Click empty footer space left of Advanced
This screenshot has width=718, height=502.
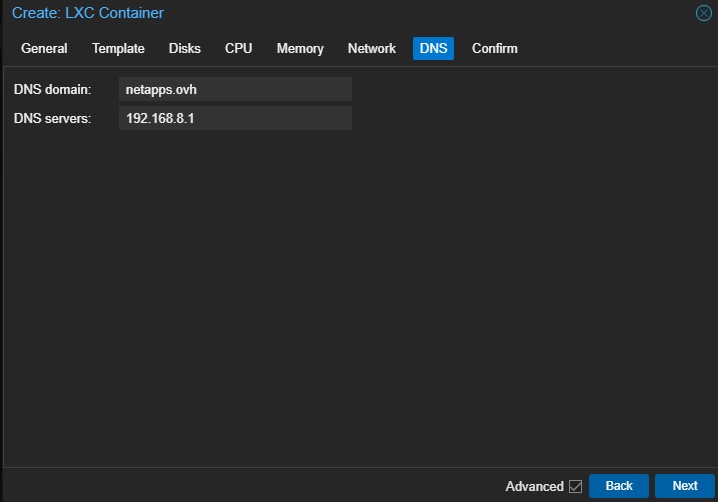click(250, 486)
